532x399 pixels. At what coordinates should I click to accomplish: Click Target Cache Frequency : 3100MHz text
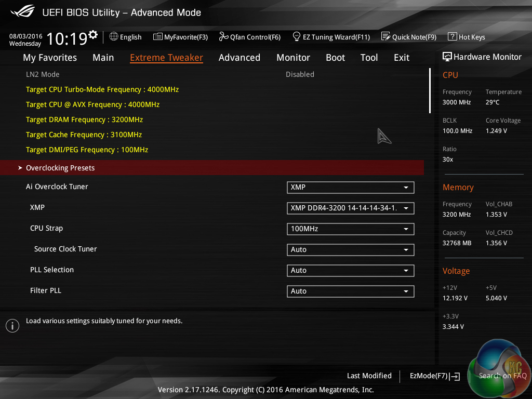[x=84, y=135]
